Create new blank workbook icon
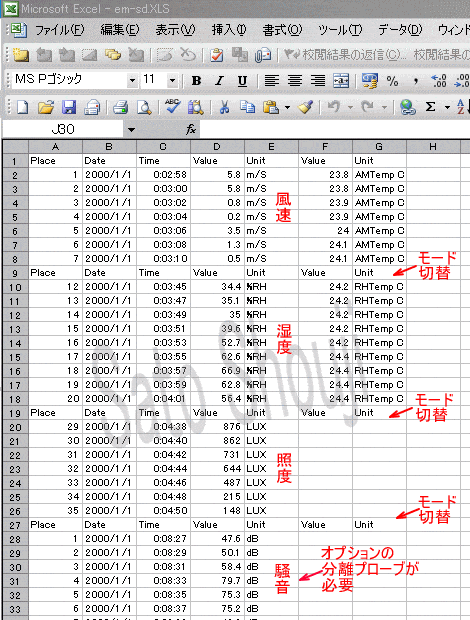The image size is (470, 620). (x=22, y=107)
